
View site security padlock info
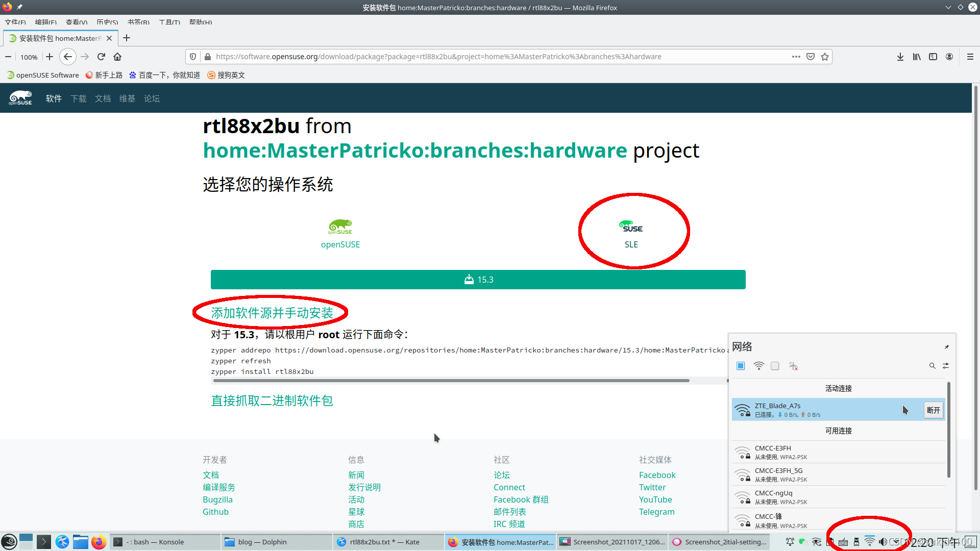point(208,57)
